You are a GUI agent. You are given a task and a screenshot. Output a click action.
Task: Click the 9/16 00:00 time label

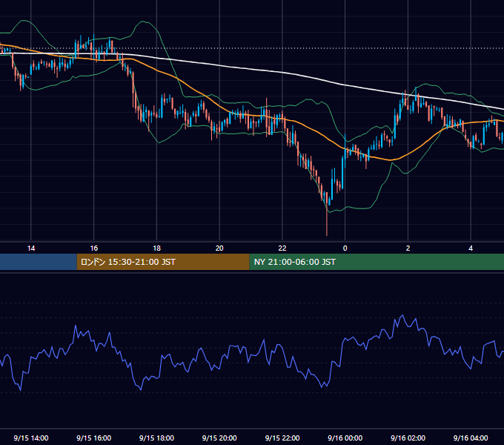pos(345,438)
